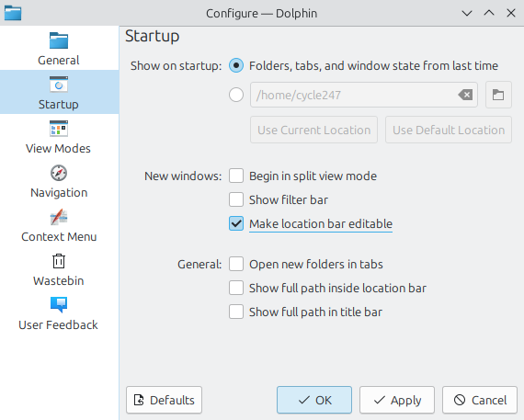The width and height of the screenshot is (524, 420).
Task: Click the folder browse icon button
Action: point(498,95)
